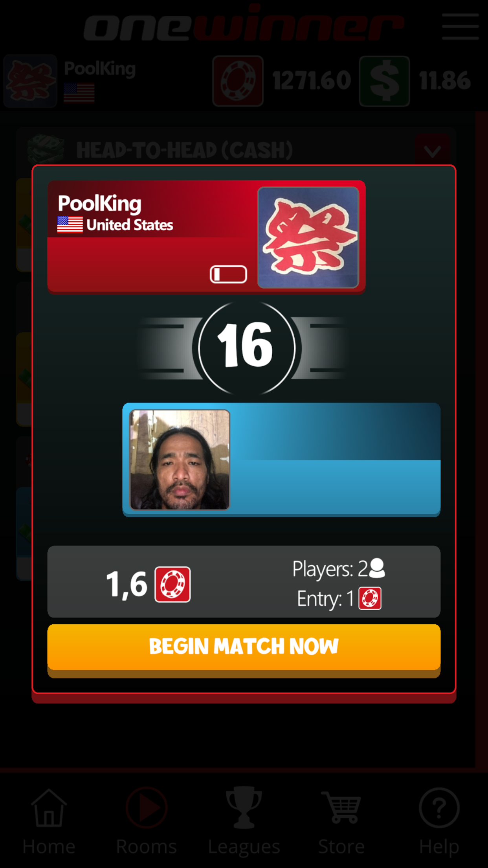This screenshot has width=488, height=868.
Task: Tap the red chip balance icon
Action: point(238,81)
